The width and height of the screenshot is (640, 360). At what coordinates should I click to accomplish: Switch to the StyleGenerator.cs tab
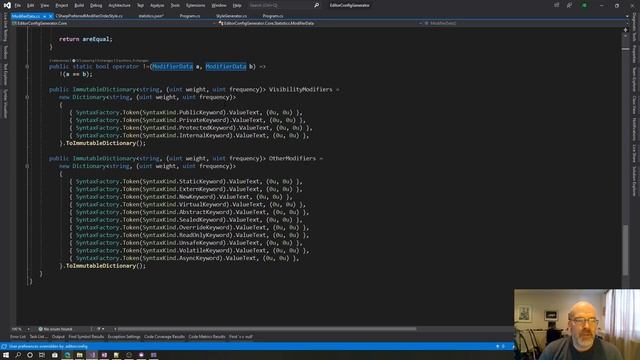point(231,16)
